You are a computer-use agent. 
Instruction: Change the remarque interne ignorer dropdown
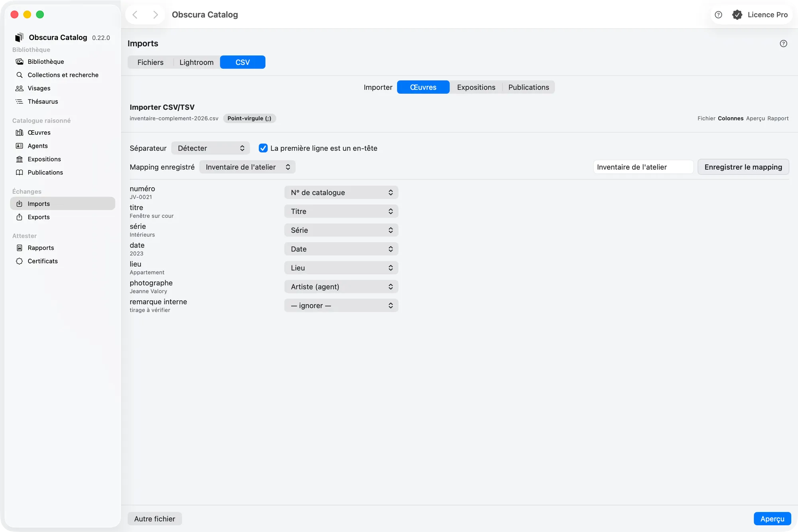pyautogui.click(x=341, y=305)
